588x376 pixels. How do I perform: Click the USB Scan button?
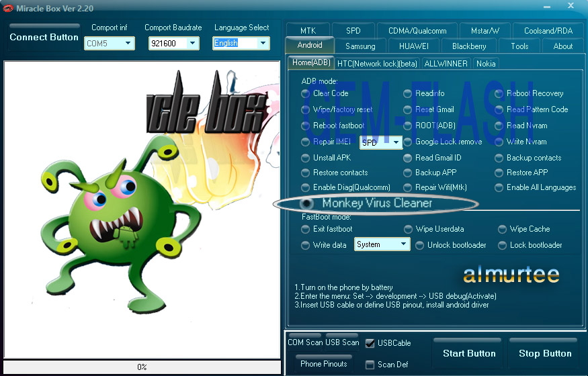tap(342, 342)
